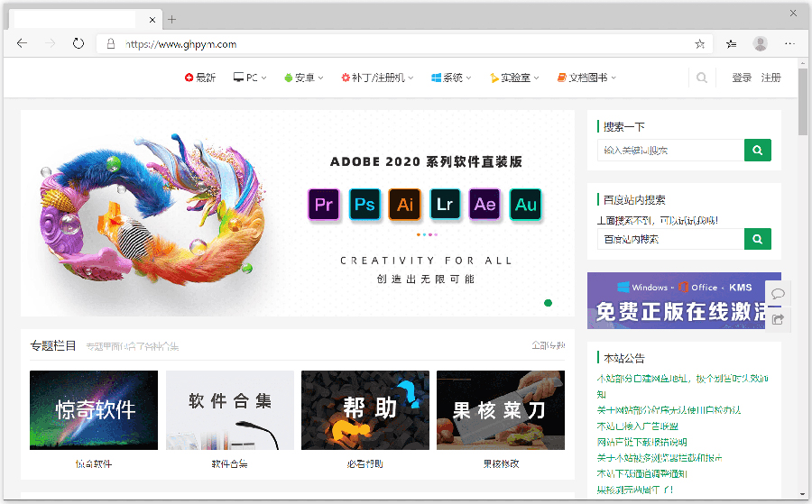Add page to favorites star icon
812x504 pixels.
(x=700, y=43)
